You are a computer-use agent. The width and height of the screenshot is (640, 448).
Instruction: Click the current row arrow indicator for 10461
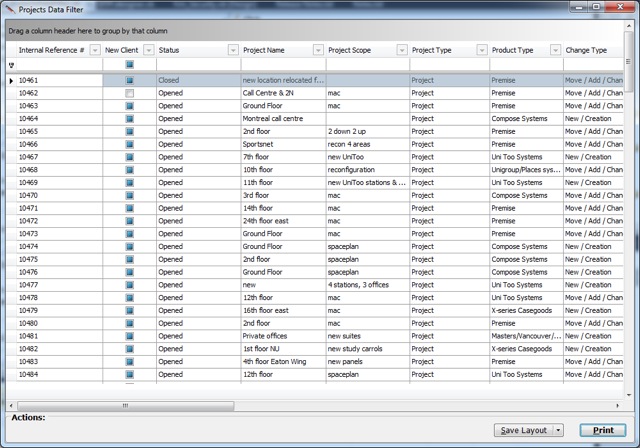point(11,80)
